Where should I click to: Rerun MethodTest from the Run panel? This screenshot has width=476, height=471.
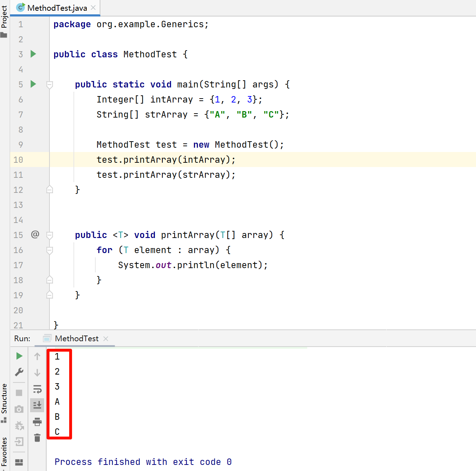point(19,356)
